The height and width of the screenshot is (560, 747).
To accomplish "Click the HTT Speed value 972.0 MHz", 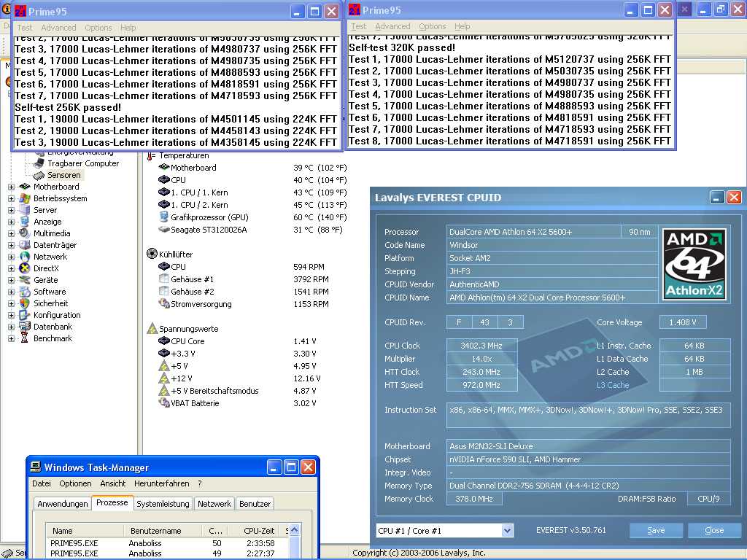I will [481, 385].
